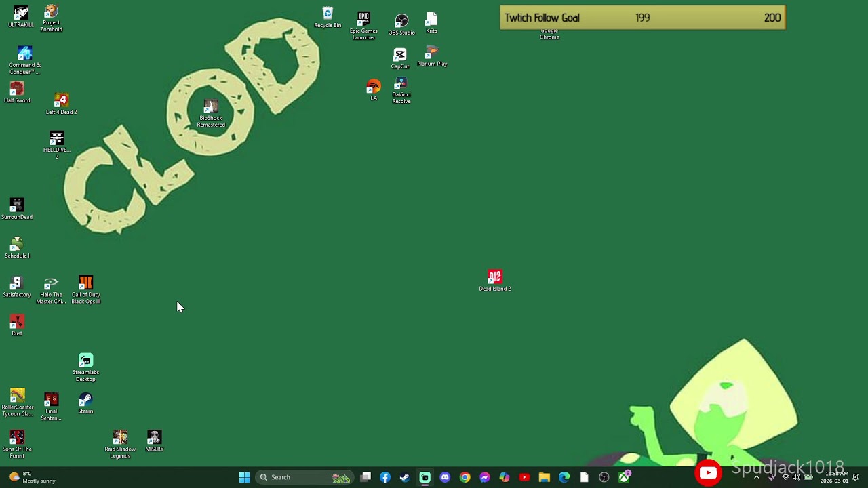Select Halo The Master Chief Collection icon
Screen dimensions: 868x488
click(x=51, y=290)
